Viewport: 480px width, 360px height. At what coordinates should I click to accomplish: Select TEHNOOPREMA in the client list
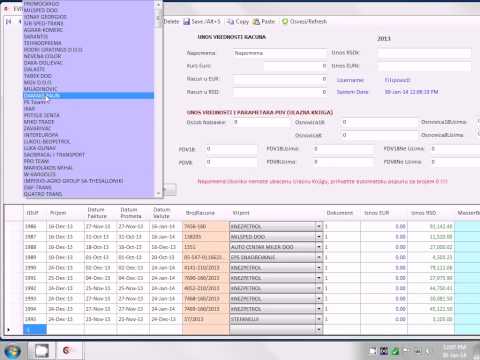(89, 43)
